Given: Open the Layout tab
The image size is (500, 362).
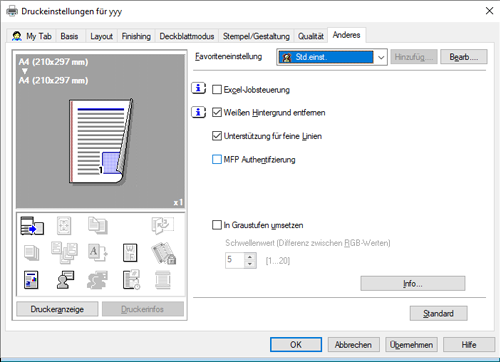Looking at the screenshot, I should (101, 36).
